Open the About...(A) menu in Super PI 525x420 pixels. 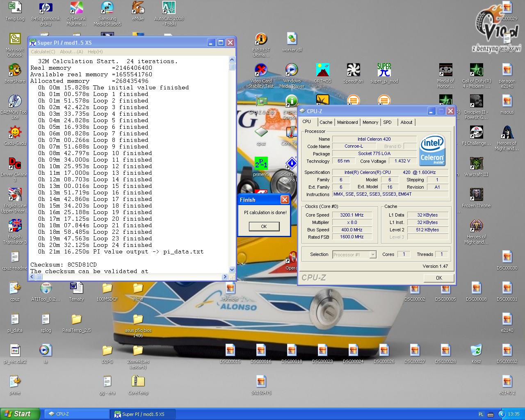[x=71, y=52]
